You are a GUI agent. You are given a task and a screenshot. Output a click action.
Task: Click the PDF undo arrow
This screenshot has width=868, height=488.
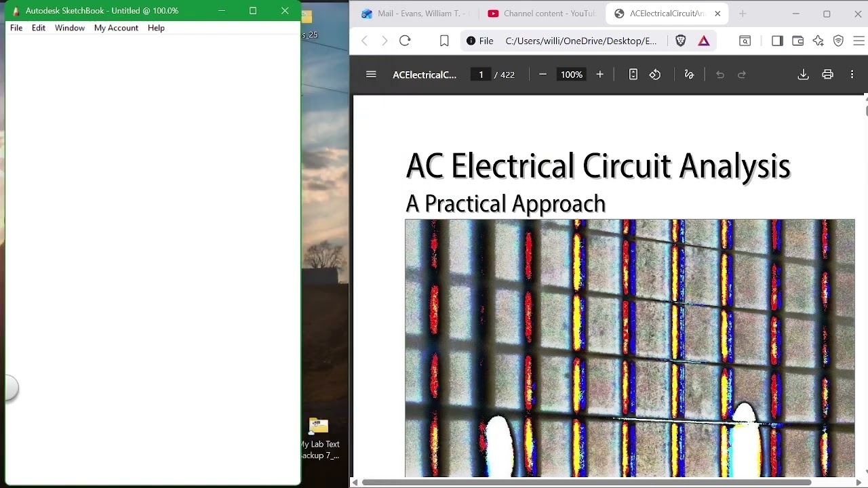click(720, 75)
